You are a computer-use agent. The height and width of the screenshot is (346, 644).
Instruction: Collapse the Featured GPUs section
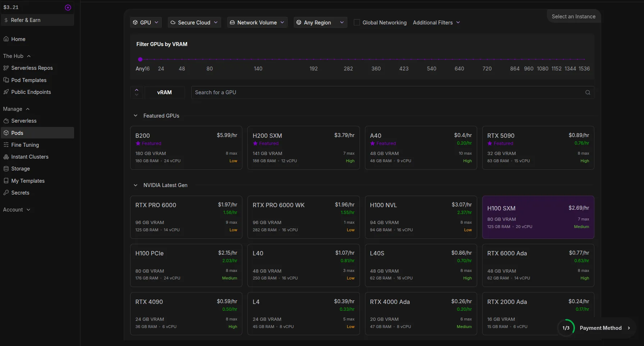pyautogui.click(x=136, y=116)
